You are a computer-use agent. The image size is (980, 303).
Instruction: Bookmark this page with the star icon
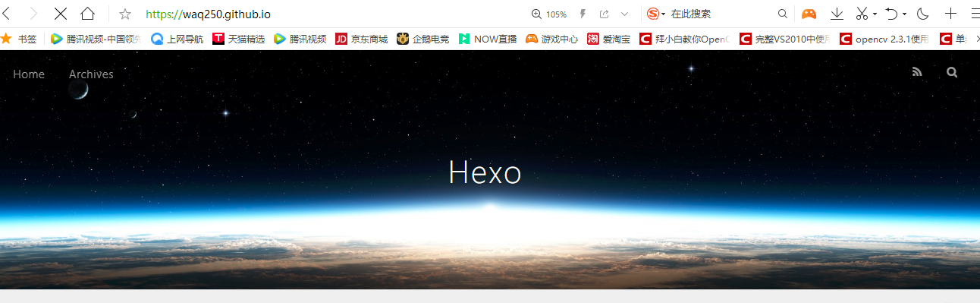[125, 14]
